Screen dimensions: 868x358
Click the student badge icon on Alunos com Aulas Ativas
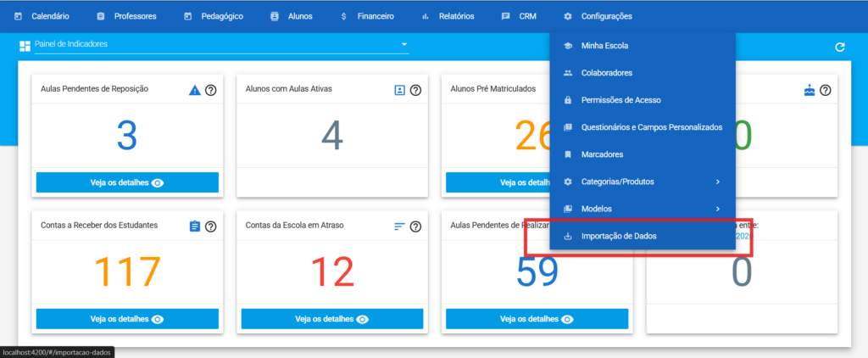[400, 90]
